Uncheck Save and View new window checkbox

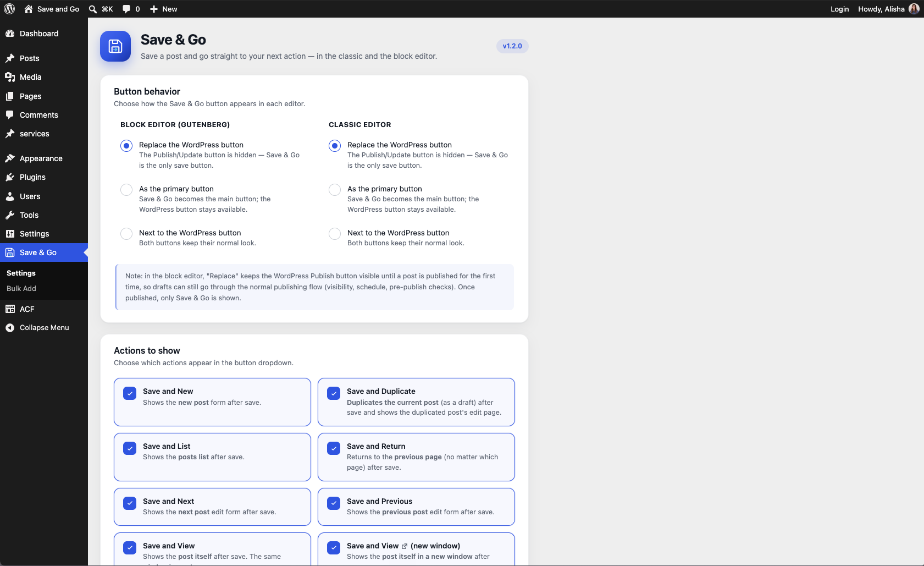[x=334, y=548]
